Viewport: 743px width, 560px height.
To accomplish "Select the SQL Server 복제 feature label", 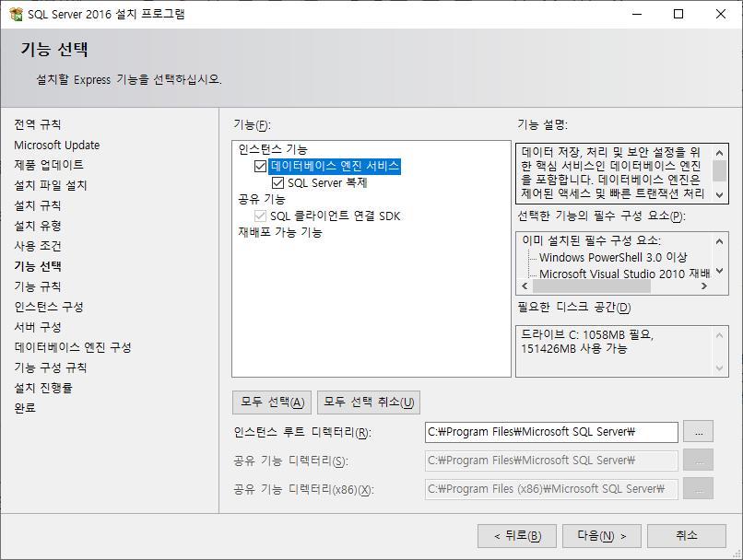I will (327, 182).
